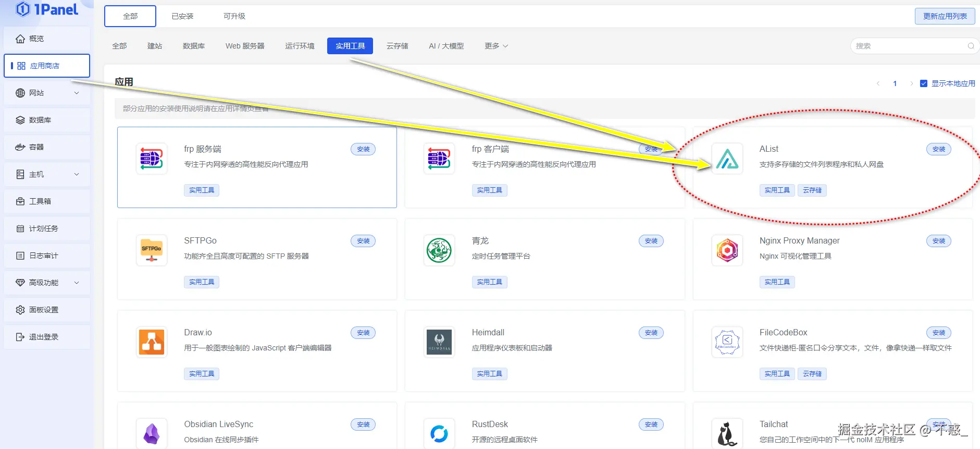Screen dimensions: 980x449
Task: Filter by Web 服务器 category
Action: [245, 46]
